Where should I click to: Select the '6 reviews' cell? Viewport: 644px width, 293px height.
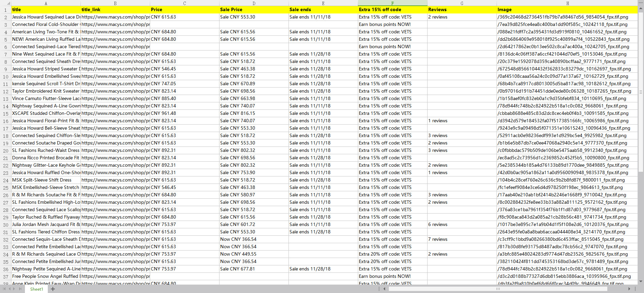pyautogui.click(x=462, y=225)
